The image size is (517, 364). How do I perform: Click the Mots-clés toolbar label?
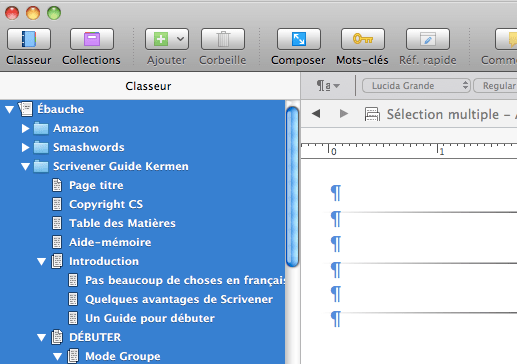click(362, 60)
